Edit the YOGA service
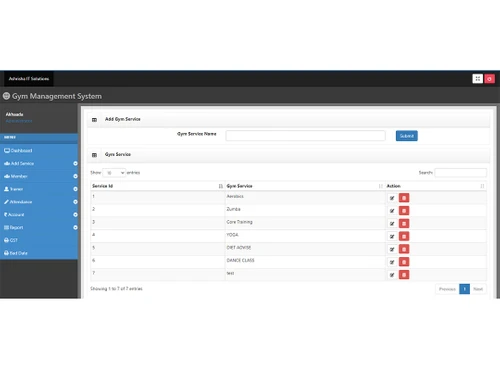 (392, 236)
